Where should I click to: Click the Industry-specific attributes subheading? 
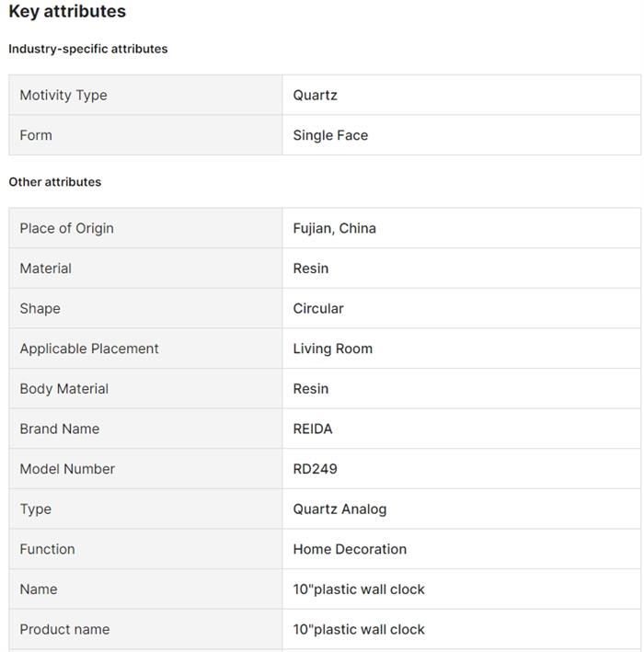[x=88, y=49]
